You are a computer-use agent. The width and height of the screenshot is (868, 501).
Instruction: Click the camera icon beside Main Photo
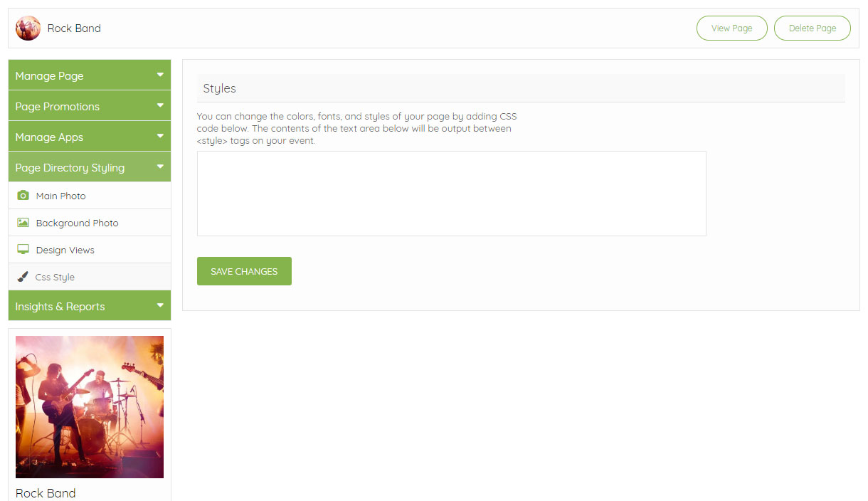23,196
